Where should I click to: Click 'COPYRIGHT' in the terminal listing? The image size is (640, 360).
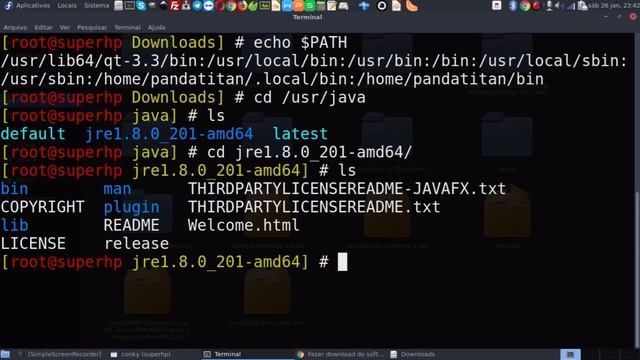click(42, 207)
